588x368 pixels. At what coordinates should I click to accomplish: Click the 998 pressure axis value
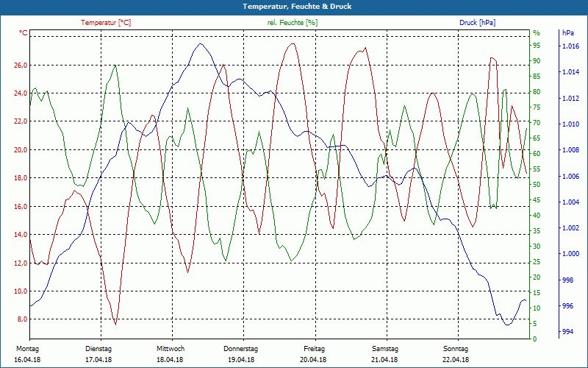point(568,280)
